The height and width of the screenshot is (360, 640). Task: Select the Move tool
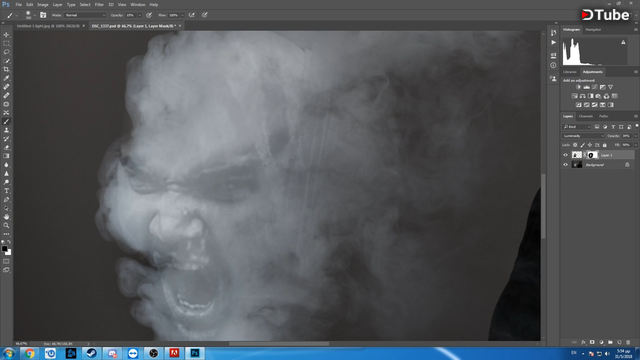click(x=6, y=35)
